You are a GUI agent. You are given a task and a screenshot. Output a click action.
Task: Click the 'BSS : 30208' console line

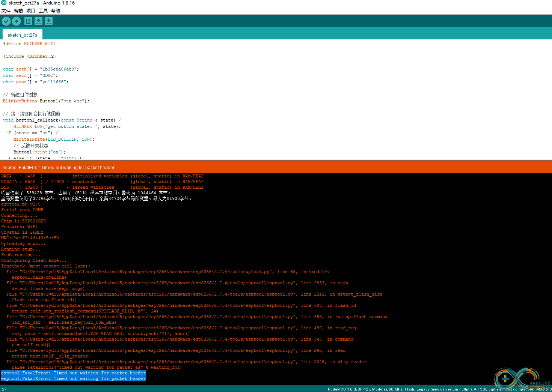102,187
